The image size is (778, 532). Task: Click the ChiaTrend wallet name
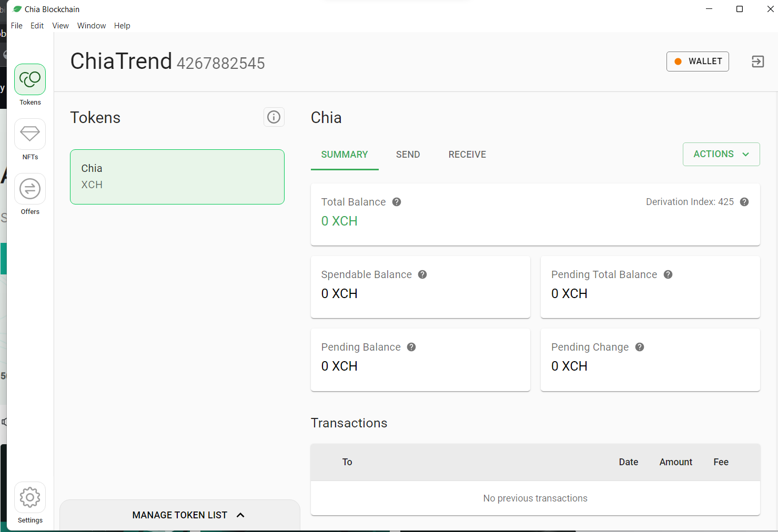click(122, 62)
